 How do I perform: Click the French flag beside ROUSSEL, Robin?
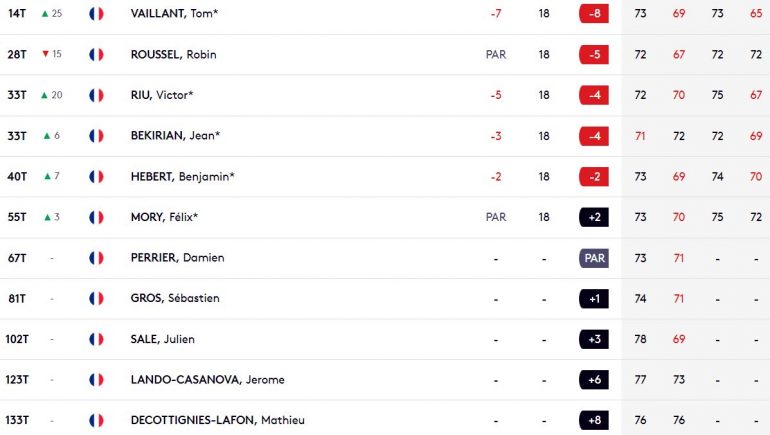pyautogui.click(x=96, y=54)
